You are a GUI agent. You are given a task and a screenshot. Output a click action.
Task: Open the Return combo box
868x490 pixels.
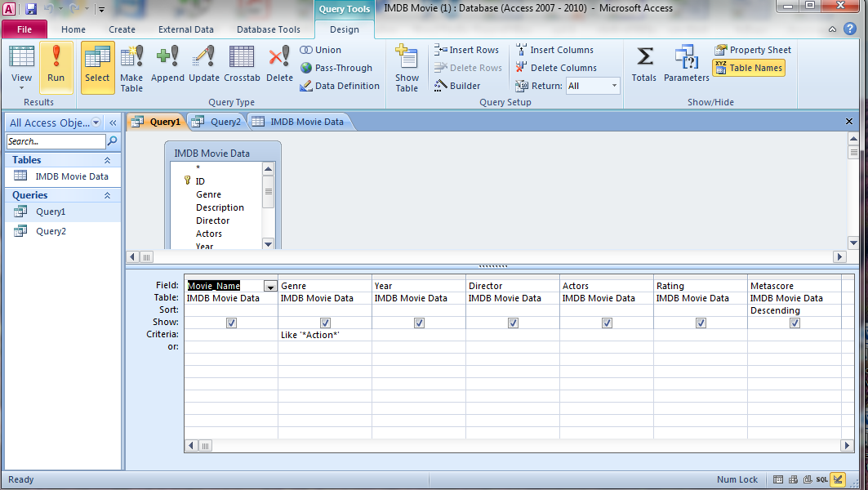click(614, 85)
